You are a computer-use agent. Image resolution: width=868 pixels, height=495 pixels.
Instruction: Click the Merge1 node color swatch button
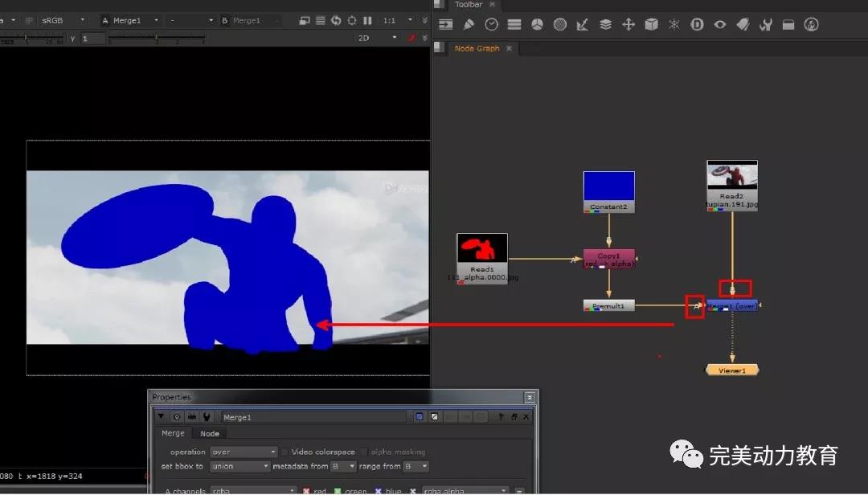[419, 417]
